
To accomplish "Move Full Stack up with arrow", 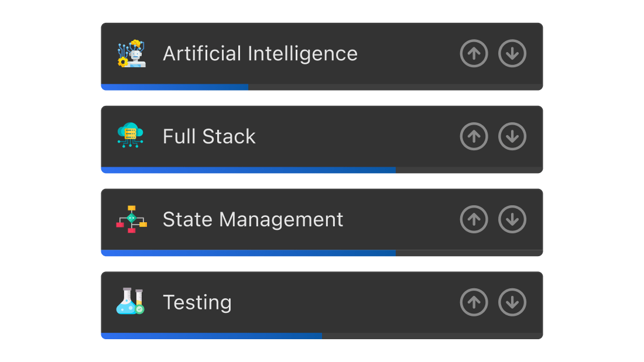I will click(474, 136).
